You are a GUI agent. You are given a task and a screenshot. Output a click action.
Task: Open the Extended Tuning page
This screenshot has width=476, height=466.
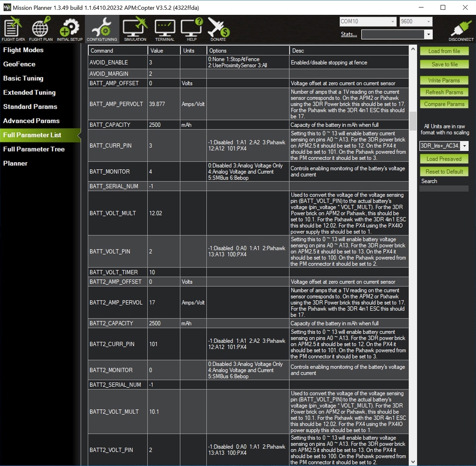tap(29, 92)
